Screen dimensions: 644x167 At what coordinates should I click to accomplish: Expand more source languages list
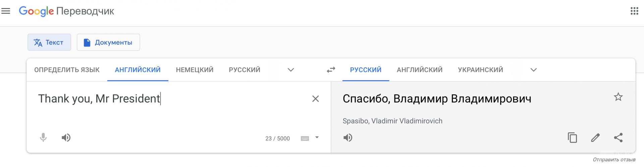tap(291, 70)
